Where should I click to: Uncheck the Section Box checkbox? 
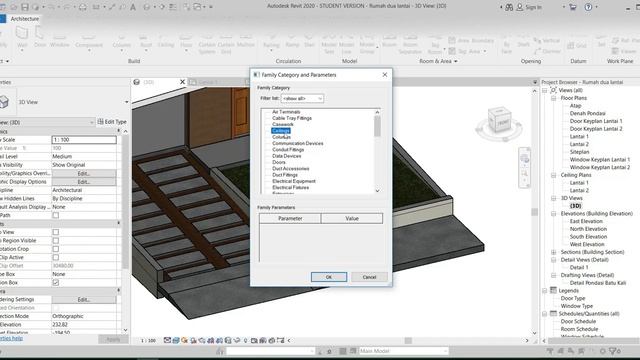point(56,282)
